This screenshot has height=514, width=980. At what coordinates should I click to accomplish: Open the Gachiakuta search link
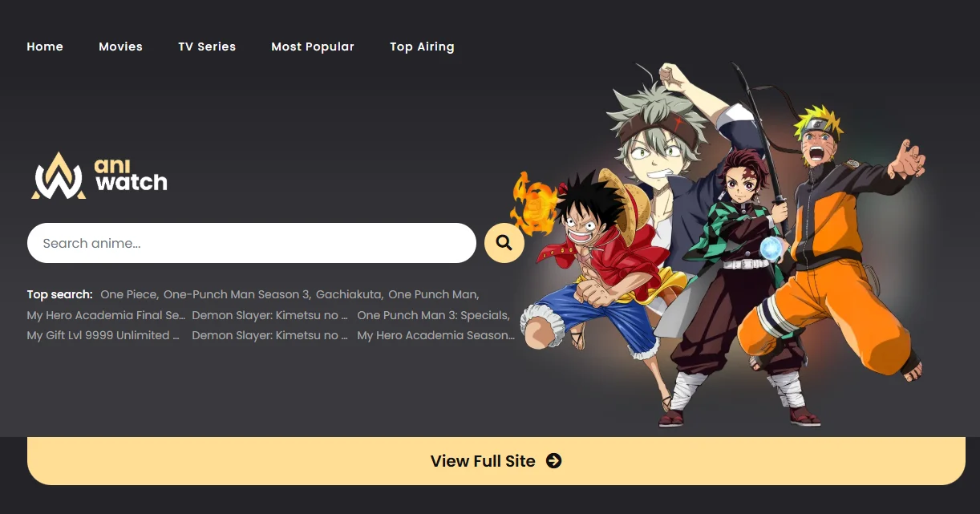coord(348,294)
